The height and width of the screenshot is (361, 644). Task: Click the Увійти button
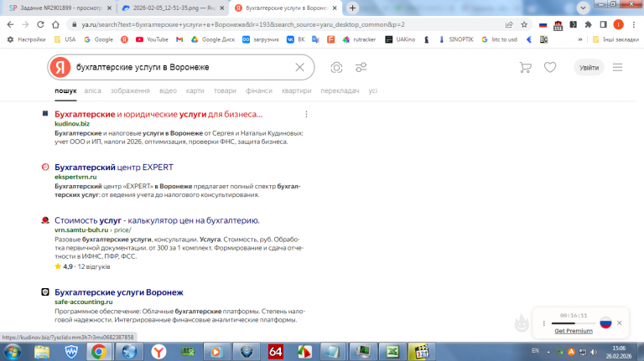coord(589,67)
